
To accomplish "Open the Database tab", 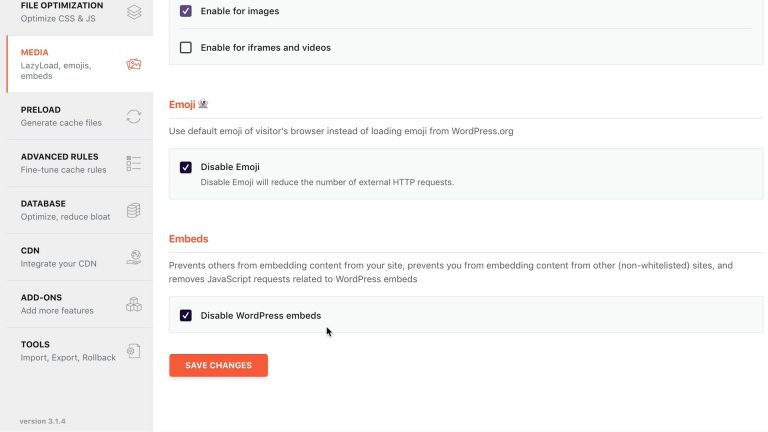I will (x=80, y=210).
